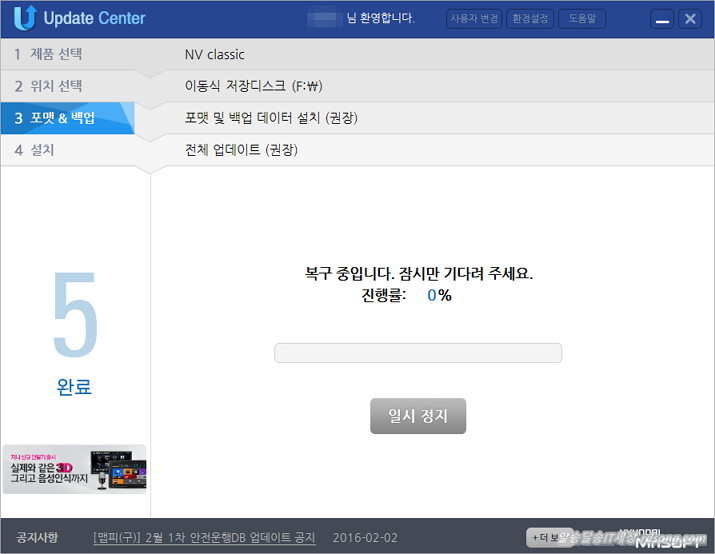Click the 공지사항 label
715x554 pixels.
37,538
